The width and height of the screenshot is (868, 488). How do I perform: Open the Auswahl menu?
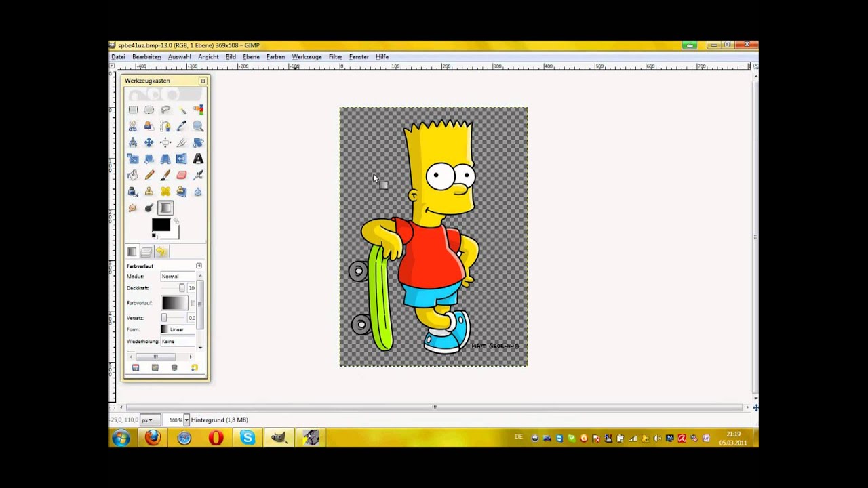[x=179, y=57]
